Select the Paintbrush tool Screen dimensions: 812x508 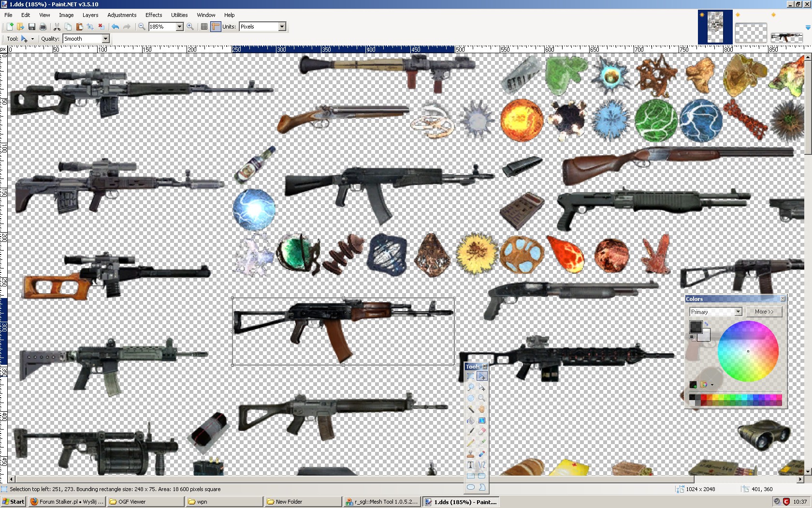[471, 432]
